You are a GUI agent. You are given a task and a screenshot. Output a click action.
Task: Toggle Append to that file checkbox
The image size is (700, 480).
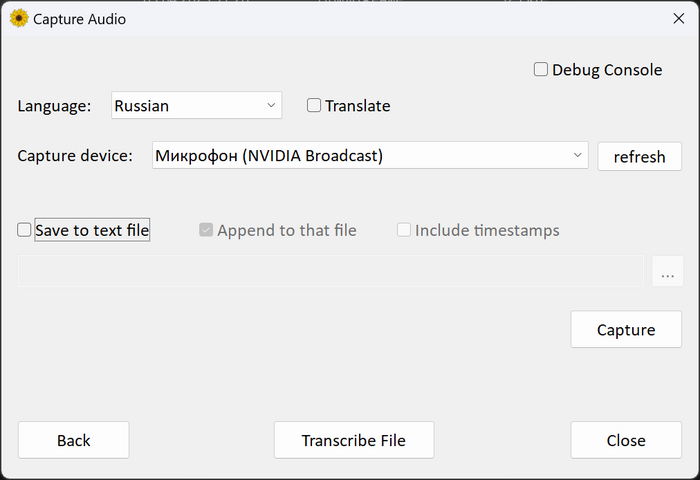click(x=206, y=230)
